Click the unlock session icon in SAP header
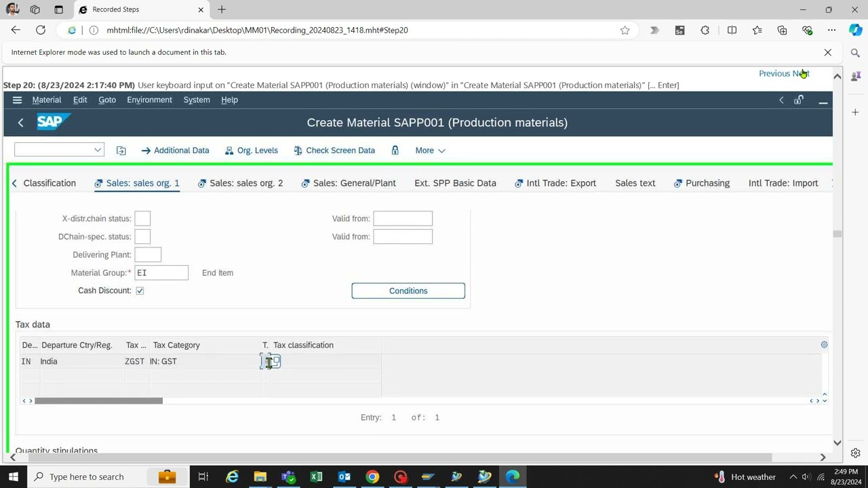Image resolution: width=868 pixels, height=488 pixels. [x=799, y=100]
